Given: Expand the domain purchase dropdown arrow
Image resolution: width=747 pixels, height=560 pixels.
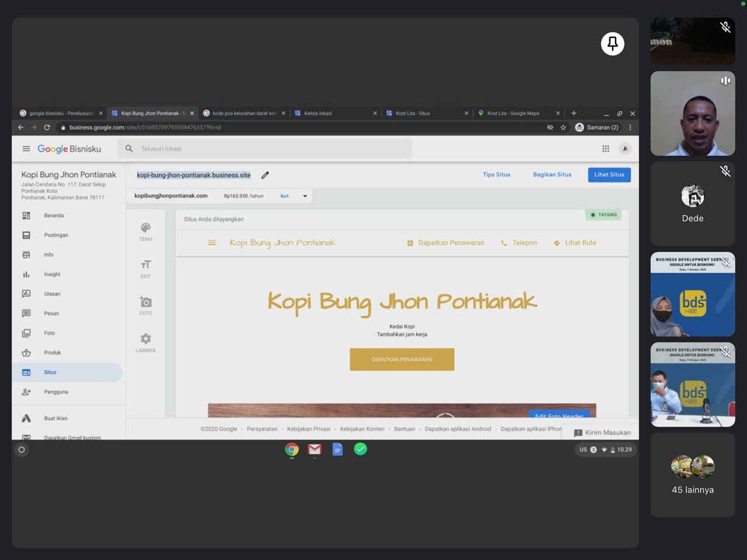Looking at the screenshot, I should (305, 196).
